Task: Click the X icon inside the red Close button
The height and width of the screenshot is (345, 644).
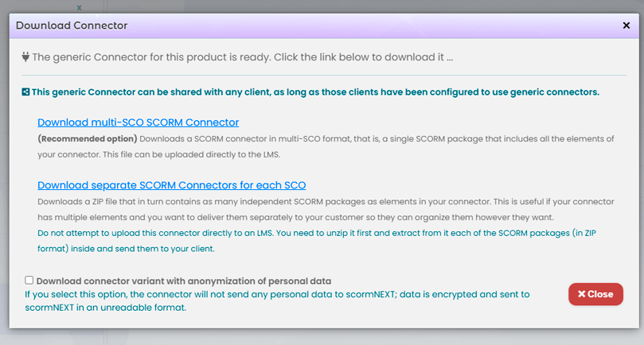Action: [x=581, y=293]
